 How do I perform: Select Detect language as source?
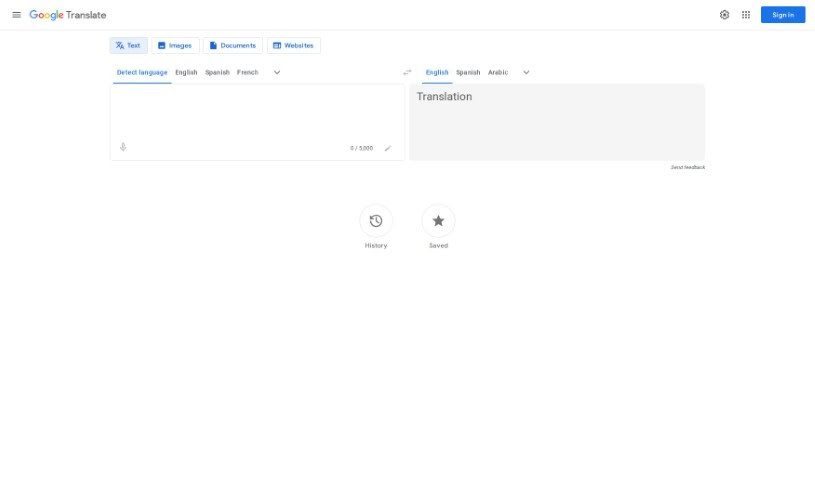(142, 73)
